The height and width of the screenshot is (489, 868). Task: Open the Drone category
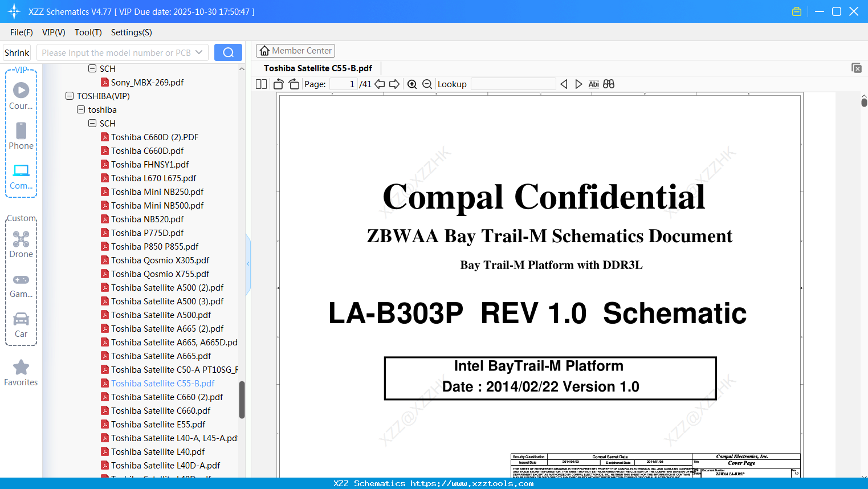pyautogui.click(x=21, y=244)
